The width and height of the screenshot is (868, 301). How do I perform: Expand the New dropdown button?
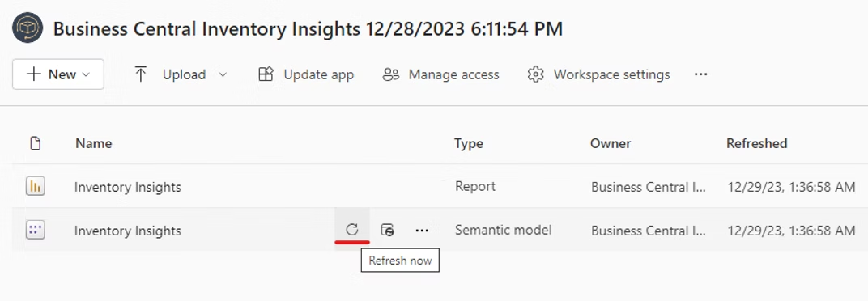(58, 74)
